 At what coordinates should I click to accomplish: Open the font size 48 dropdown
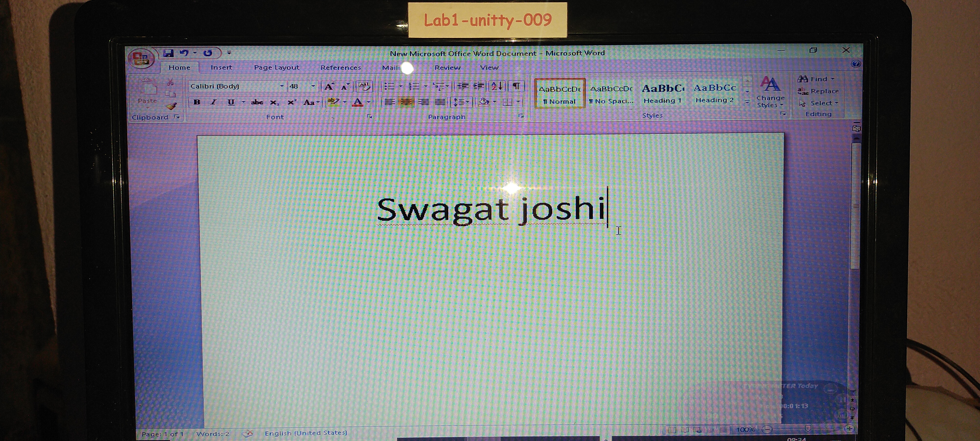point(313,86)
